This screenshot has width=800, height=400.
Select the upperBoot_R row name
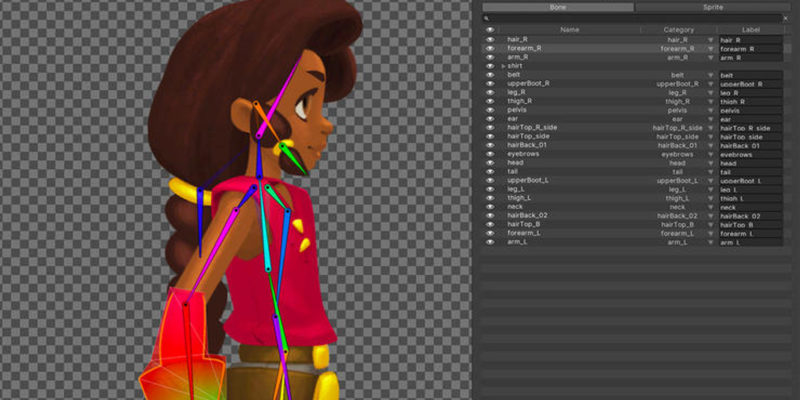(529, 84)
